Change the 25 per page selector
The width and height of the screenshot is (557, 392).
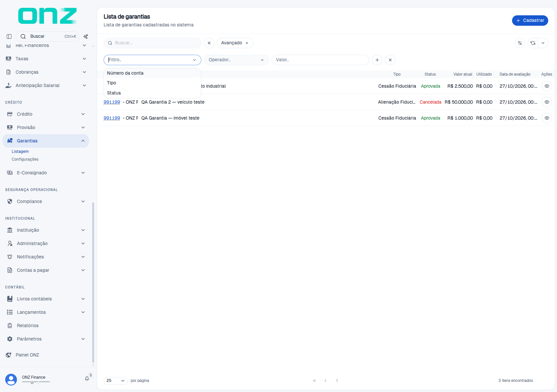(x=116, y=381)
